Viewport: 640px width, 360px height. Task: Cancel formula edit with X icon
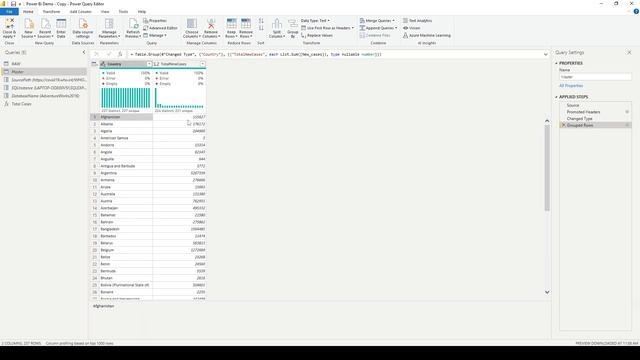point(96,54)
